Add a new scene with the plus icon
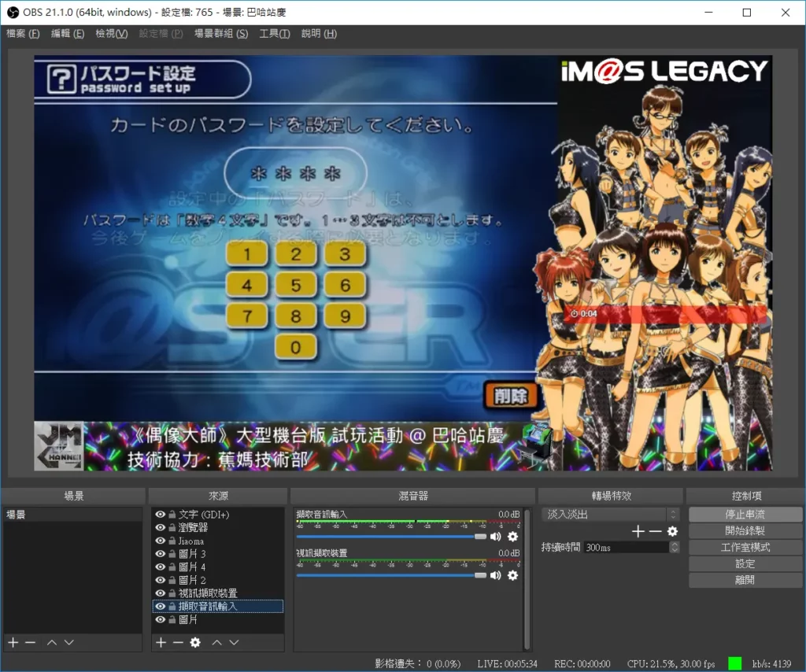This screenshot has height=672, width=806. pos(13,642)
